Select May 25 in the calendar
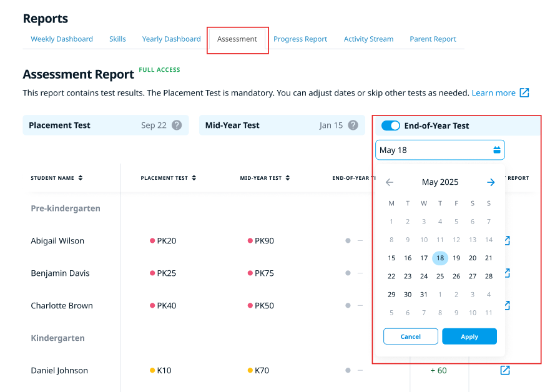The image size is (555, 392). (440, 277)
